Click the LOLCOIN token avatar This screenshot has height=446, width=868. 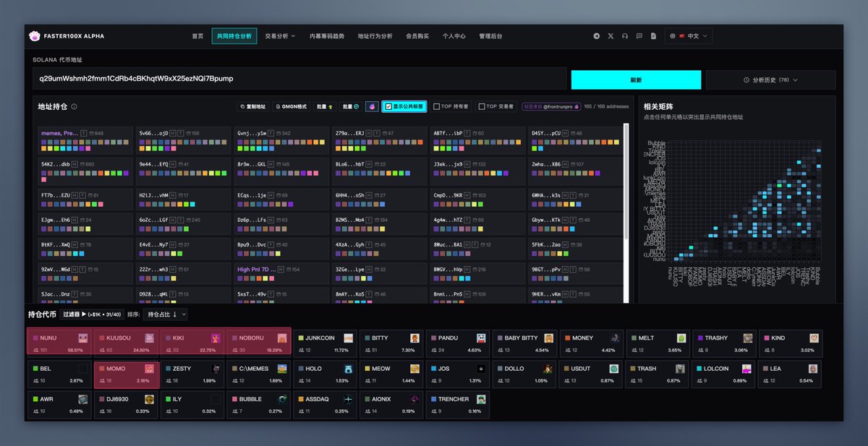click(748, 369)
